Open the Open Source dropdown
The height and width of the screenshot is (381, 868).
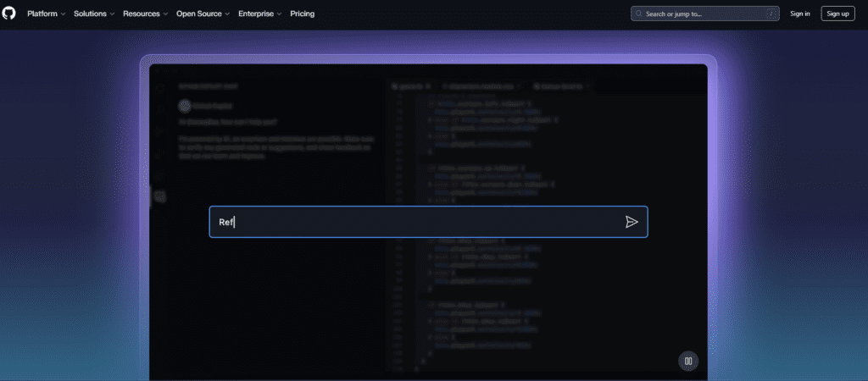[x=203, y=14]
